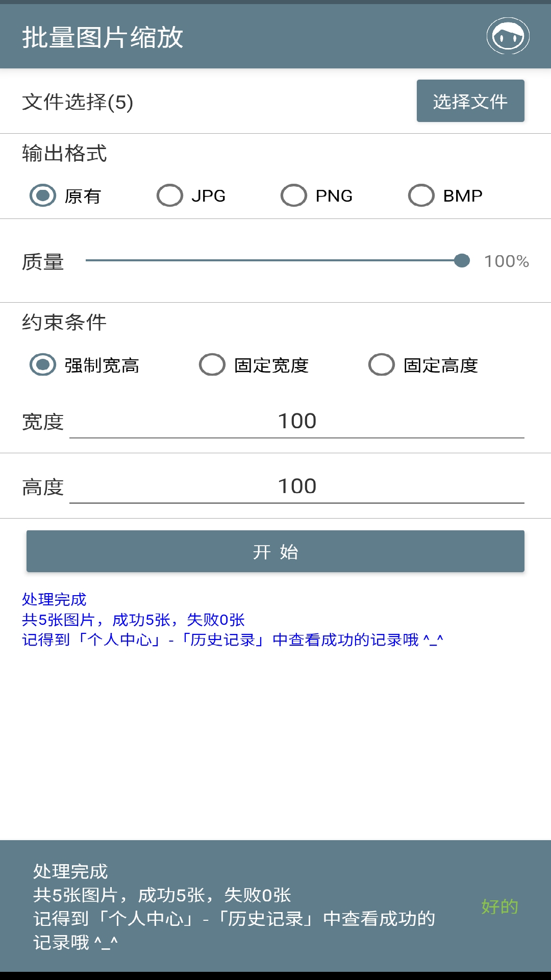Select the 强制宽高 constraint

point(43,365)
